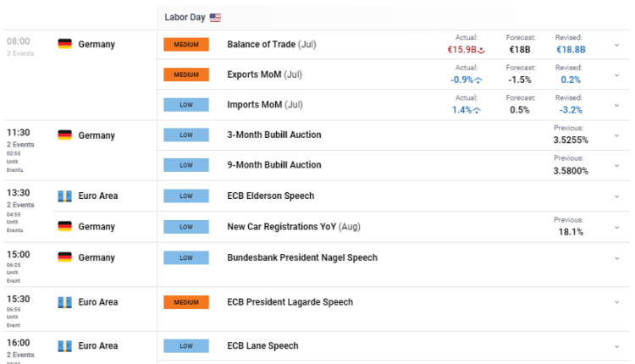This screenshot has width=635, height=364.
Task: Click the MEDIUM badge for Balance of Trade
Action: click(x=186, y=44)
